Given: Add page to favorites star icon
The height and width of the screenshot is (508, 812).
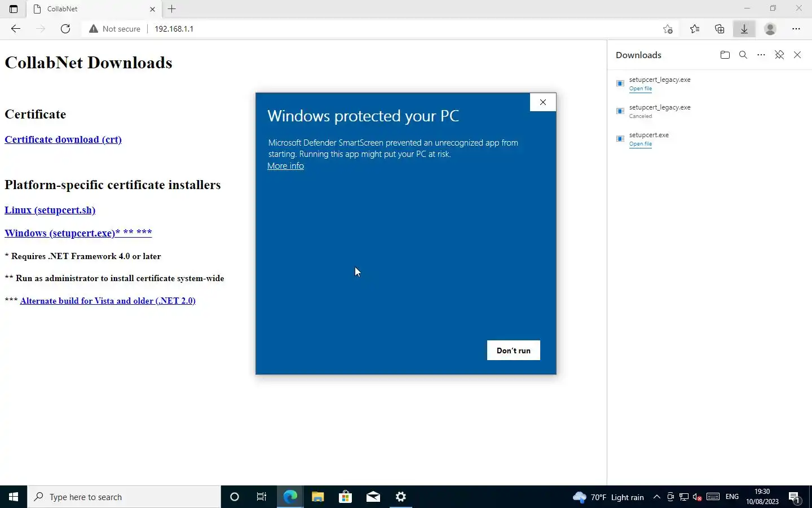Looking at the screenshot, I should click(668, 29).
